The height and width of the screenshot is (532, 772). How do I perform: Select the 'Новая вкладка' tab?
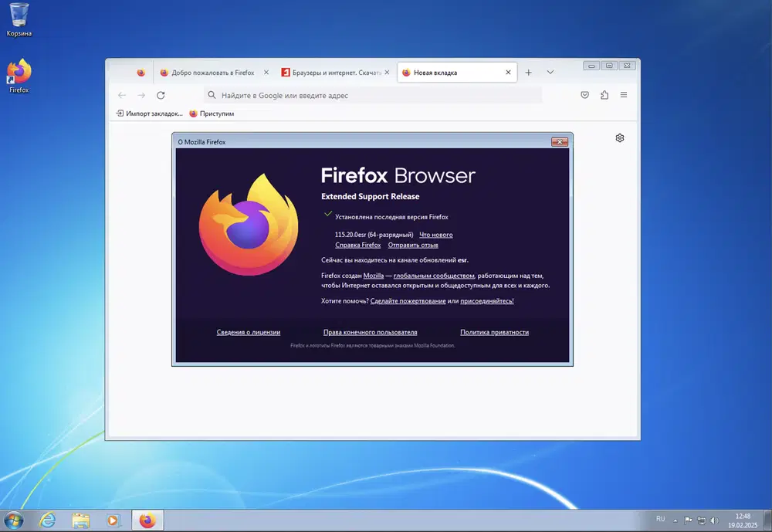pos(456,73)
